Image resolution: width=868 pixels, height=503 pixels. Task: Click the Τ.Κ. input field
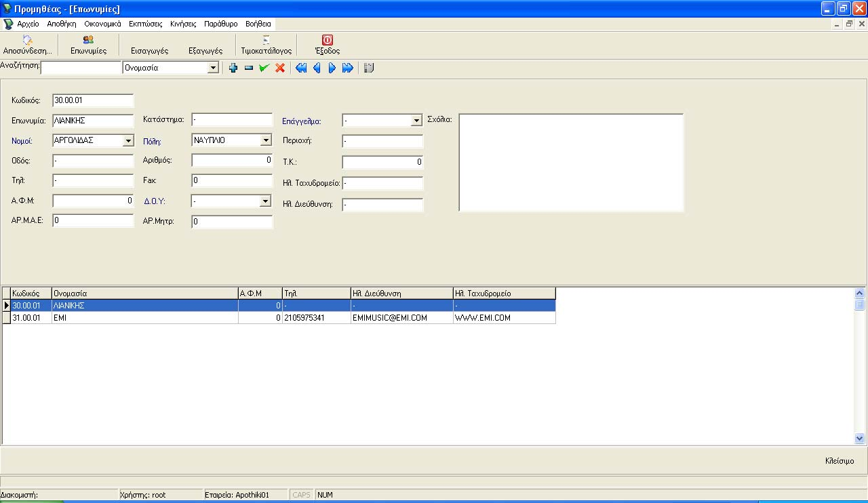tap(382, 162)
